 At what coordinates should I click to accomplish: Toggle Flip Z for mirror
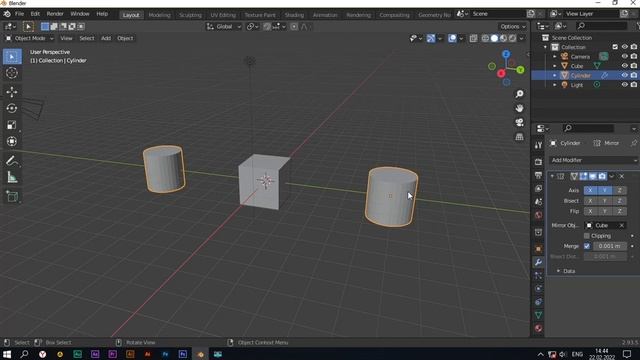pos(619,211)
